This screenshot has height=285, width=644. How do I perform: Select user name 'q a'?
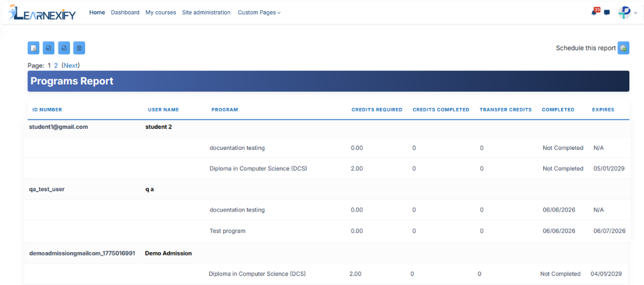150,190
